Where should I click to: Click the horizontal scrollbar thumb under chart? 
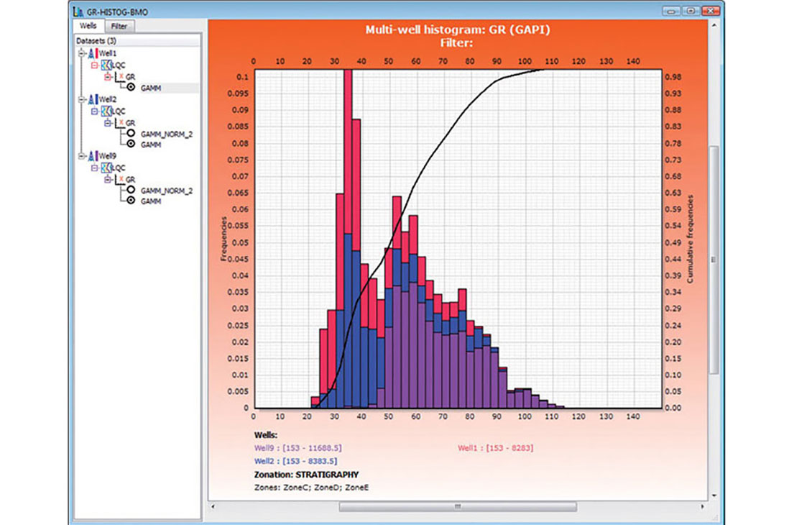[x=458, y=506]
